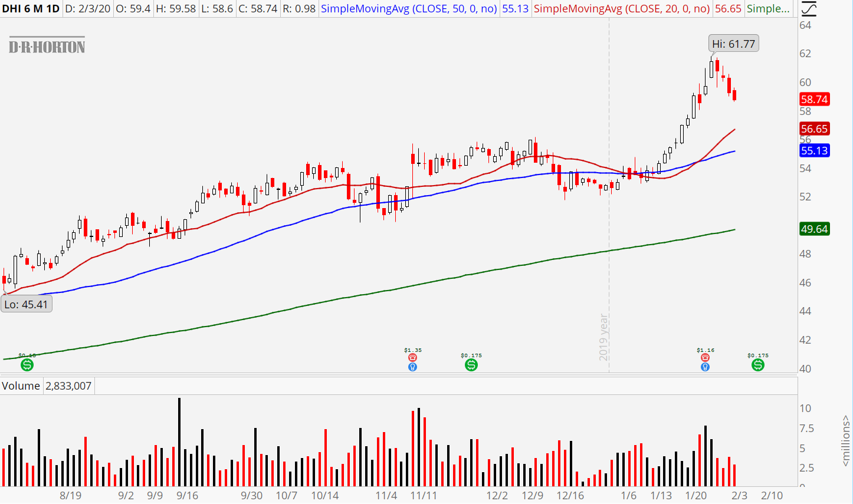Click the Volume study label
The width and height of the screenshot is (853, 504).
[x=21, y=386]
